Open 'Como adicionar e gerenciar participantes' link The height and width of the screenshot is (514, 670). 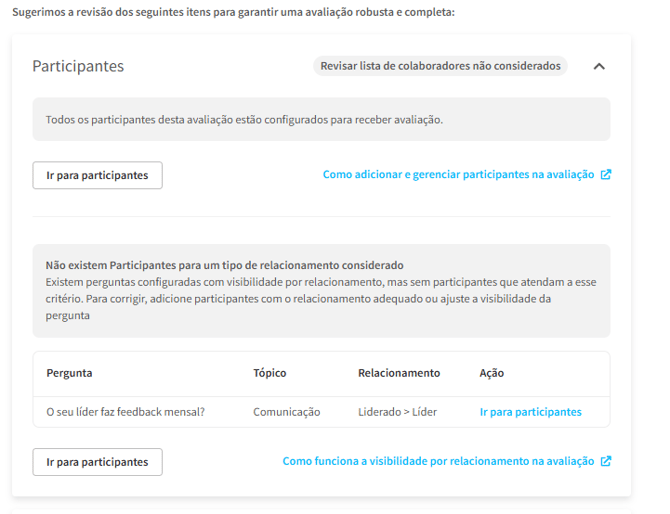click(x=458, y=174)
